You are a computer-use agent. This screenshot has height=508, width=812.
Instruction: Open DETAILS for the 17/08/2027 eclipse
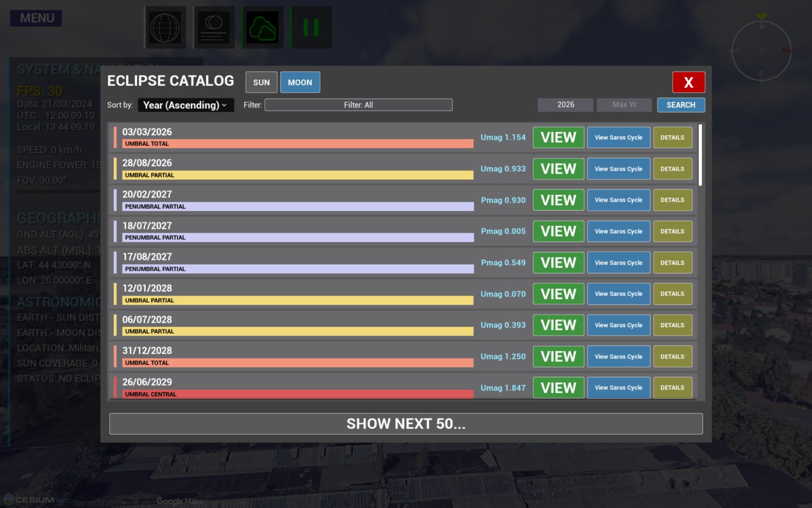[672, 263]
